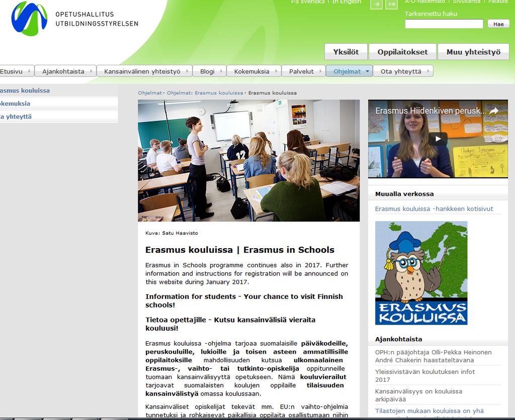Viewport: 515px width, 420px height.
Task: Open Etusivu menu item
Action: [16, 71]
